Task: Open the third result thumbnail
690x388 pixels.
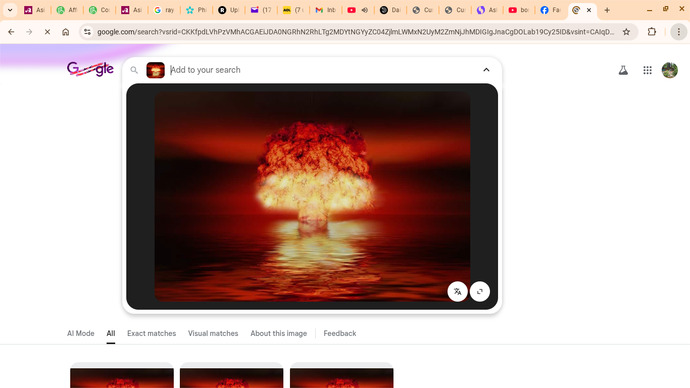Action: click(x=341, y=377)
